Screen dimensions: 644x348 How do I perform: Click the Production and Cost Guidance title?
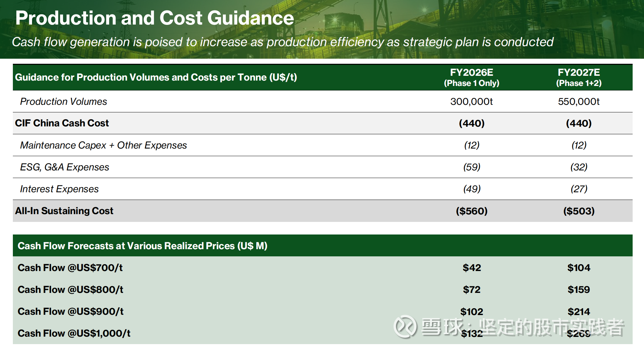tap(154, 18)
